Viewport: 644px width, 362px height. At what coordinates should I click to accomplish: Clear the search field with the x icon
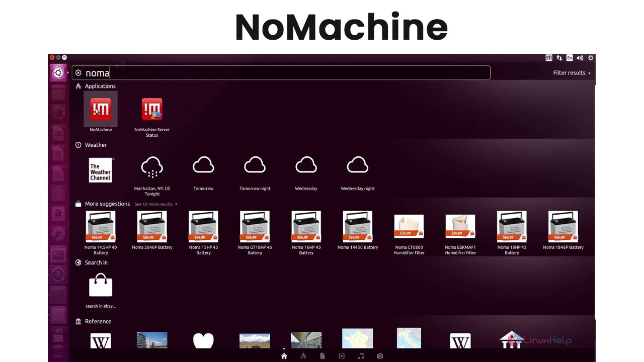pyautogui.click(x=78, y=73)
